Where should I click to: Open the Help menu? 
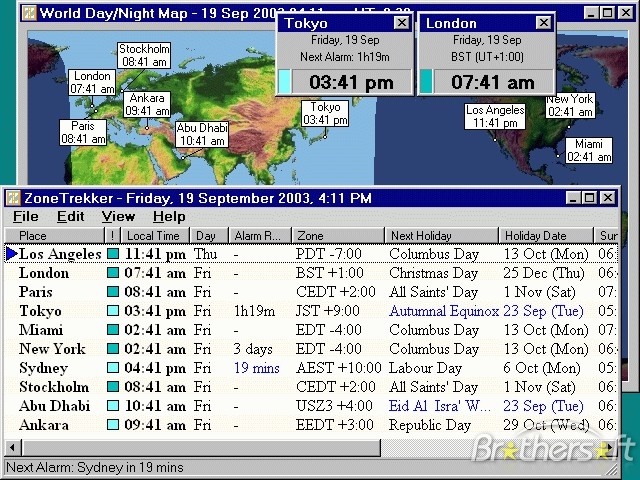pos(169,216)
